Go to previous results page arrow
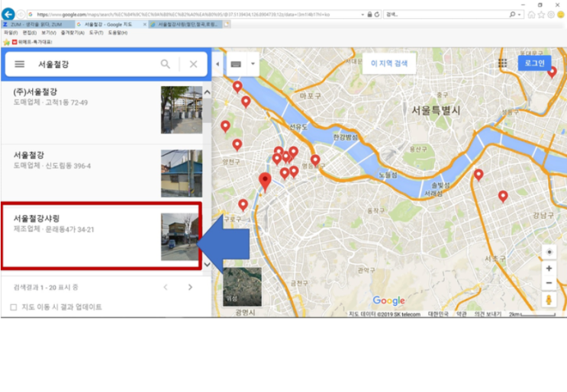This screenshot has height=392, width=567. [166, 288]
